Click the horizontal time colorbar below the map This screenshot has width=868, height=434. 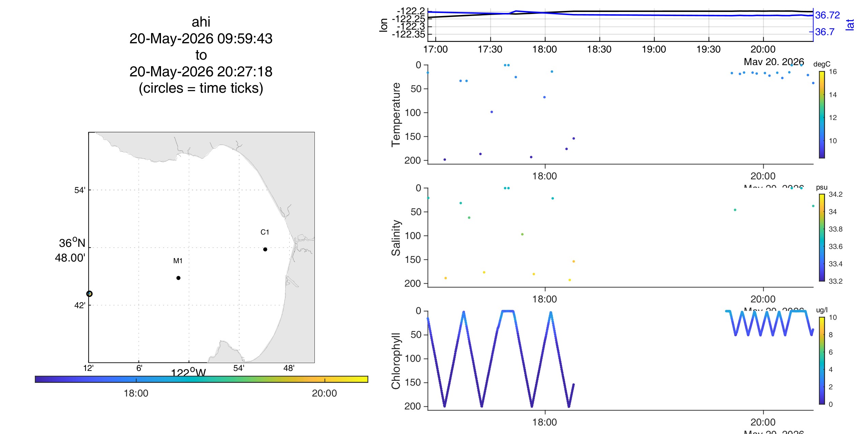coord(202,379)
